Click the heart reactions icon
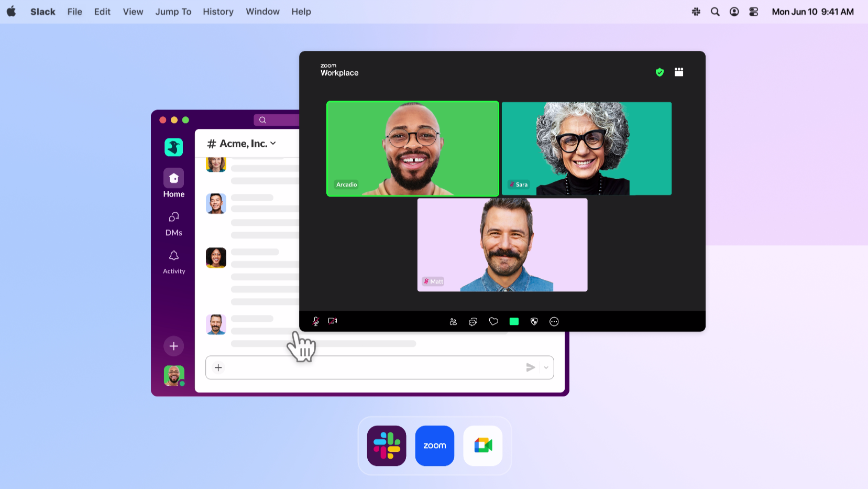The image size is (868, 489). (x=493, y=321)
